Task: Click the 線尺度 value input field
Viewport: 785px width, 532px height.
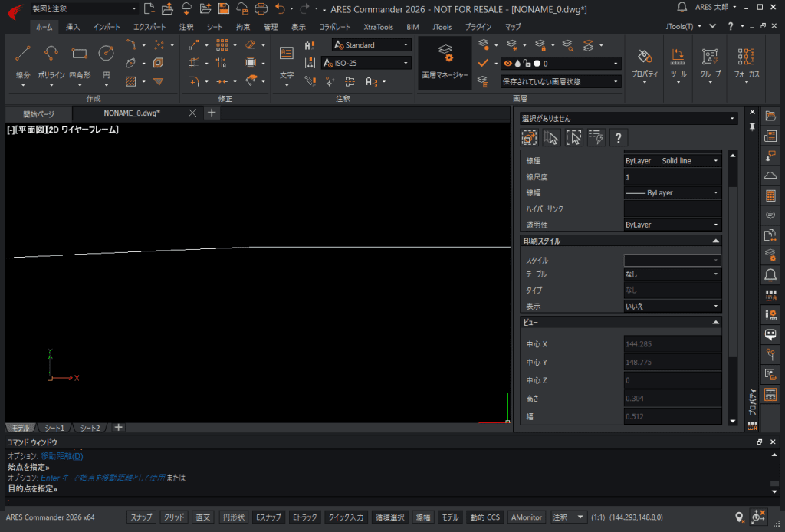Action: (x=672, y=176)
